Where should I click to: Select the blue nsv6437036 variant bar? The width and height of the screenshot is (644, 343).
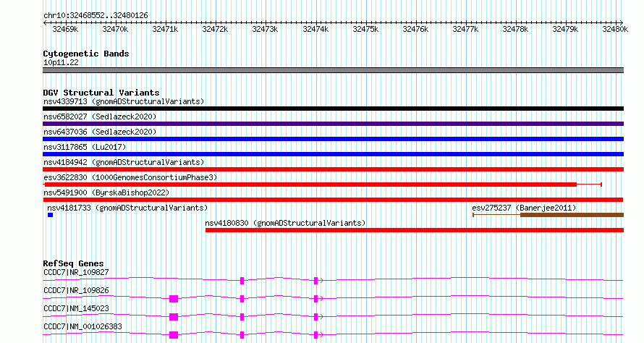333,139
